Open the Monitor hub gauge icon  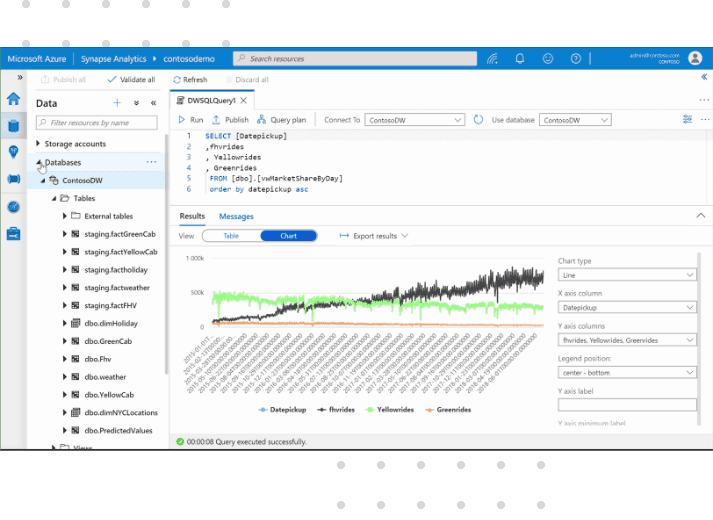[x=13, y=207]
